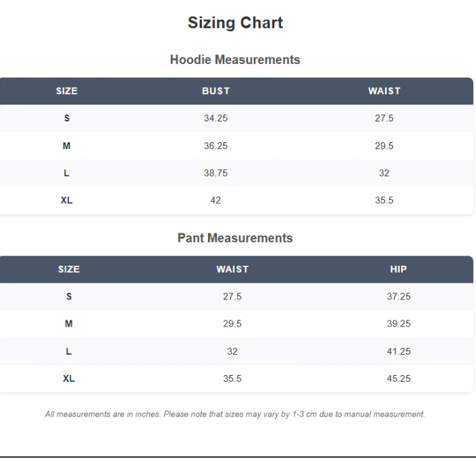The image size is (476, 462).
Task: Click the Pant Measurements title
Action: pyautogui.click(x=235, y=238)
